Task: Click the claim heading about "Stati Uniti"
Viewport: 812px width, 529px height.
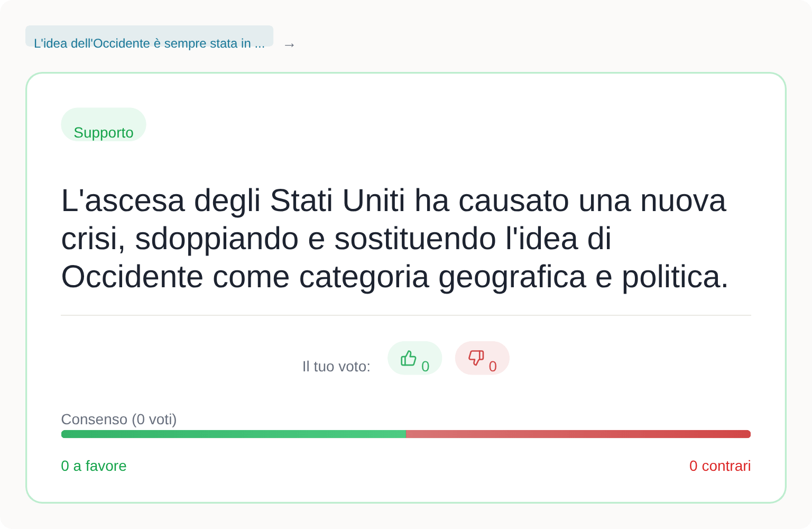Action: click(394, 238)
